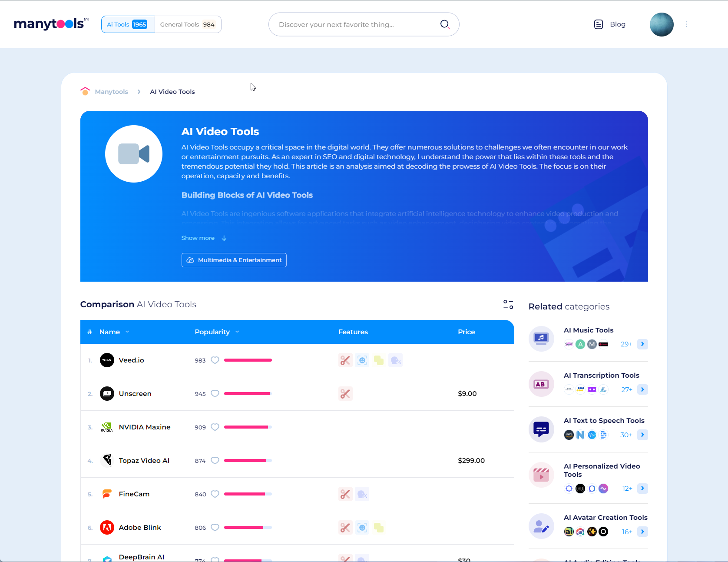Open the Topaz Video AI link
Image resolution: width=728 pixels, height=562 pixels.
click(x=144, y=461)
